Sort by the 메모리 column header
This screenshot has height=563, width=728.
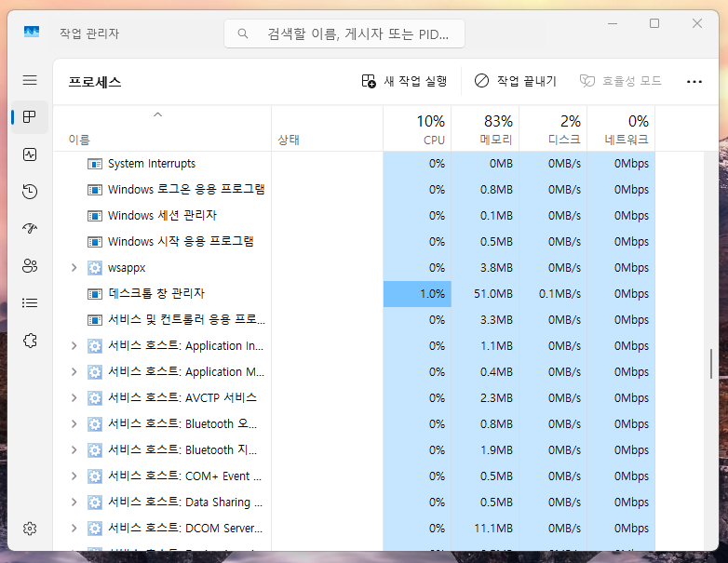tap(485, 128)
